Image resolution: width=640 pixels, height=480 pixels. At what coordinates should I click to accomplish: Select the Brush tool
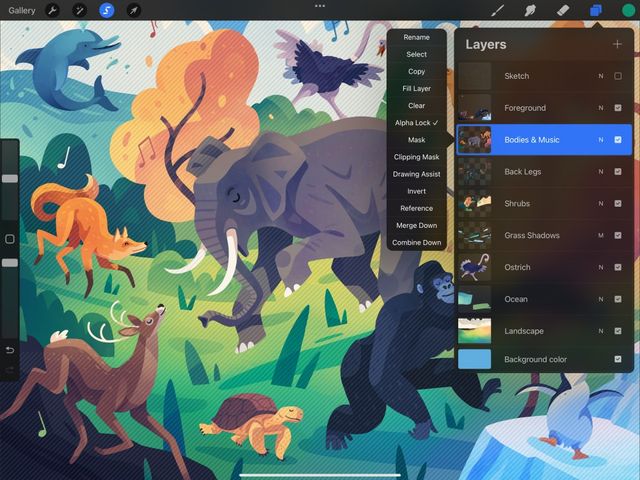[497, 10]
